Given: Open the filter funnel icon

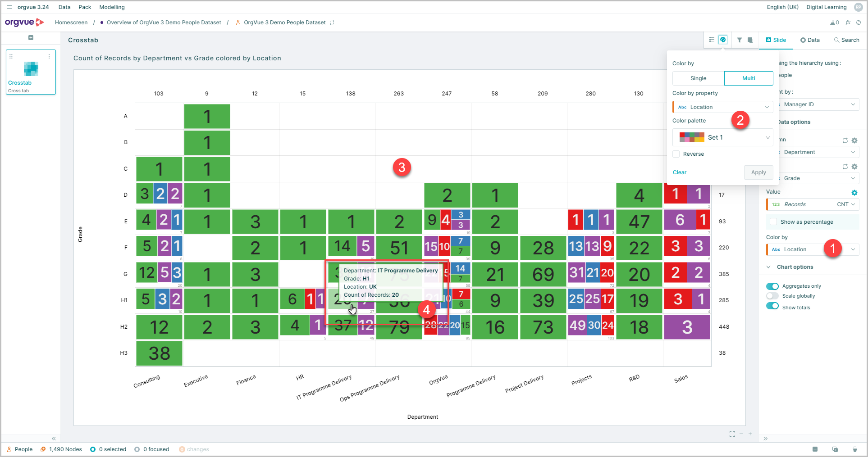Looking at the screenshot, I should click(740, 40).
